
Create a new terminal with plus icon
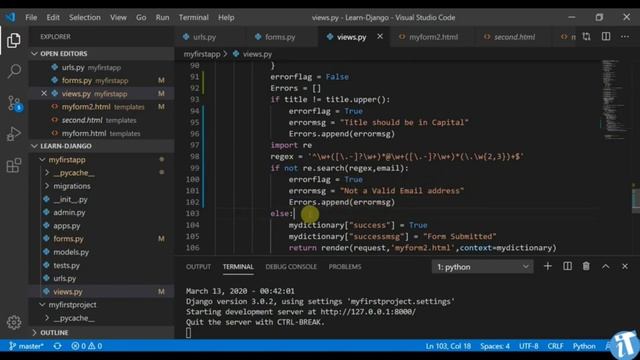pos(548,267)
